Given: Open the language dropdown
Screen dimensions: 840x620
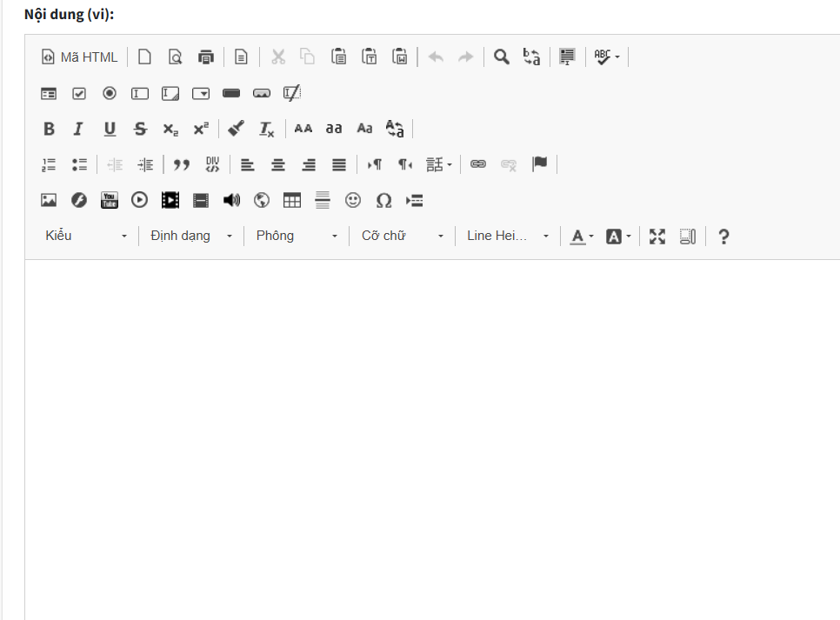Looking at the screenshot, I should tap(439, 164).
